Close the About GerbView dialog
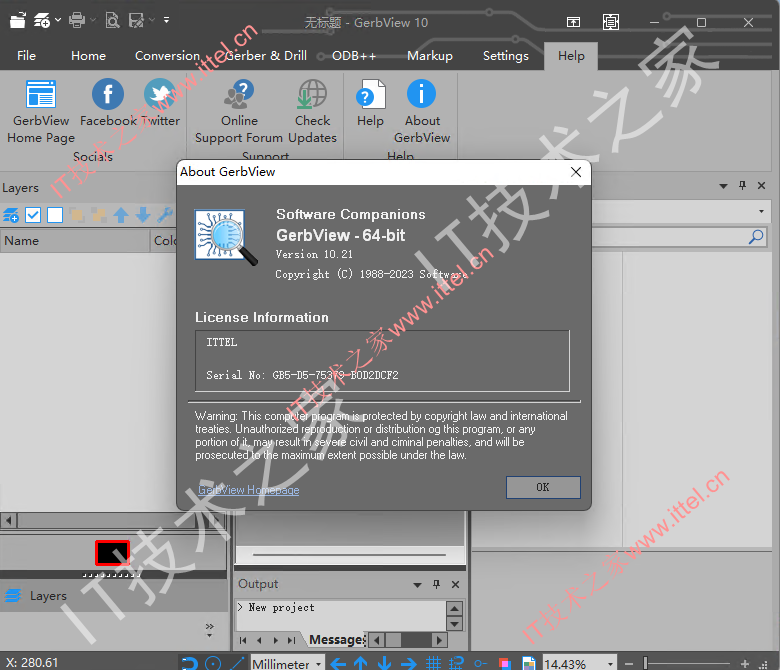 (x=576, y=172)
